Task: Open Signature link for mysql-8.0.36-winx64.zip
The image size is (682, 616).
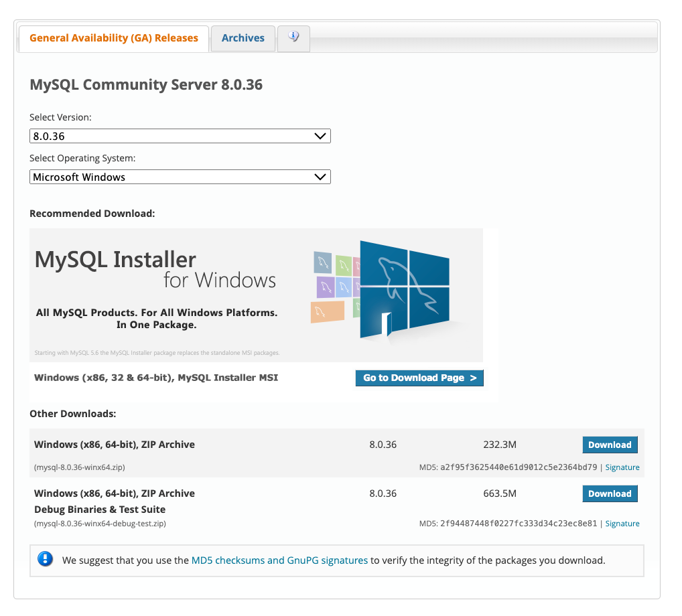Action: [622, 467]
